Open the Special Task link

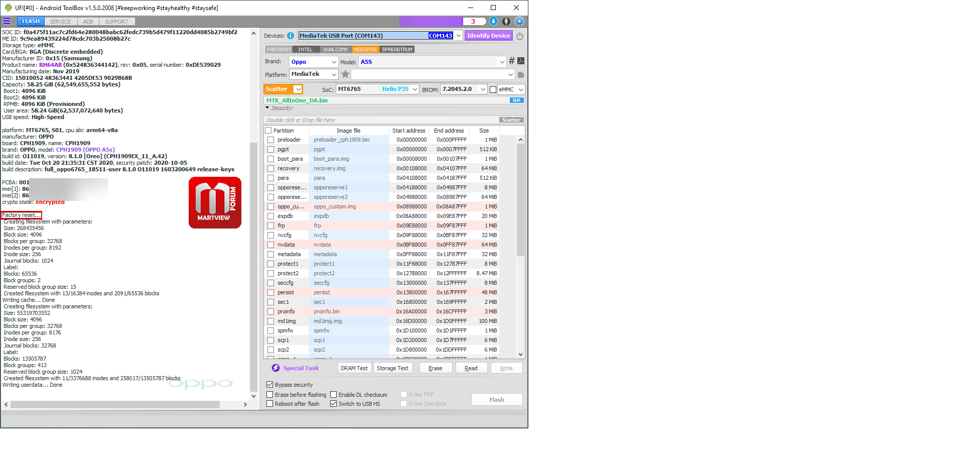pos(301,368)
